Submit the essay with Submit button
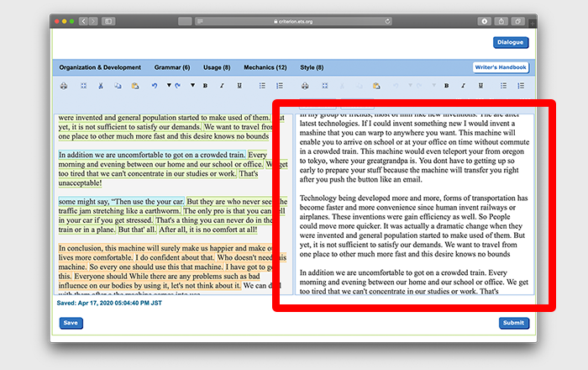The height and width of the screenshot is (370, 588). [x=513, y=323]
